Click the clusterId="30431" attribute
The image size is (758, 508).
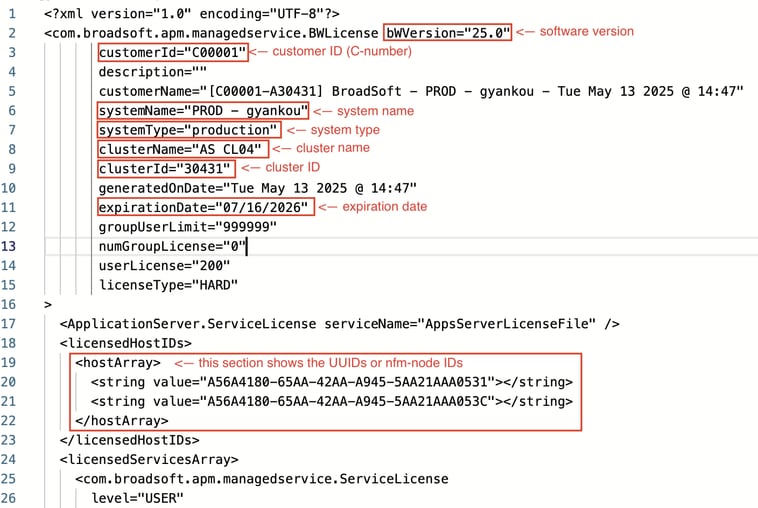(x=165, y=169)
